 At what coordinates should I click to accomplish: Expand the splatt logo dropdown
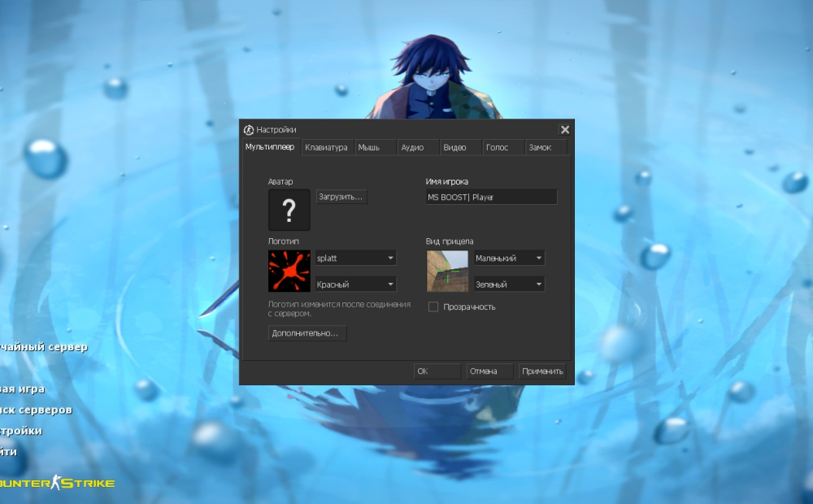pos(356,258)
